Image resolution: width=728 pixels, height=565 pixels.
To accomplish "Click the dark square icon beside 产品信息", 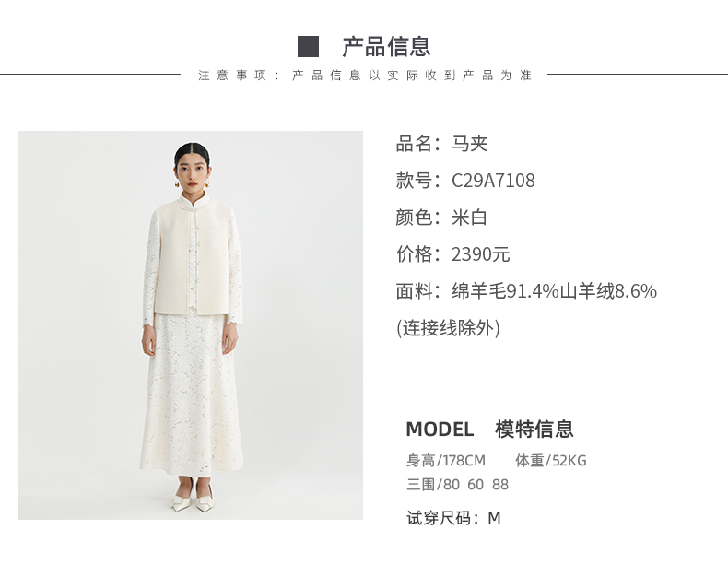I will click(308, 47).
